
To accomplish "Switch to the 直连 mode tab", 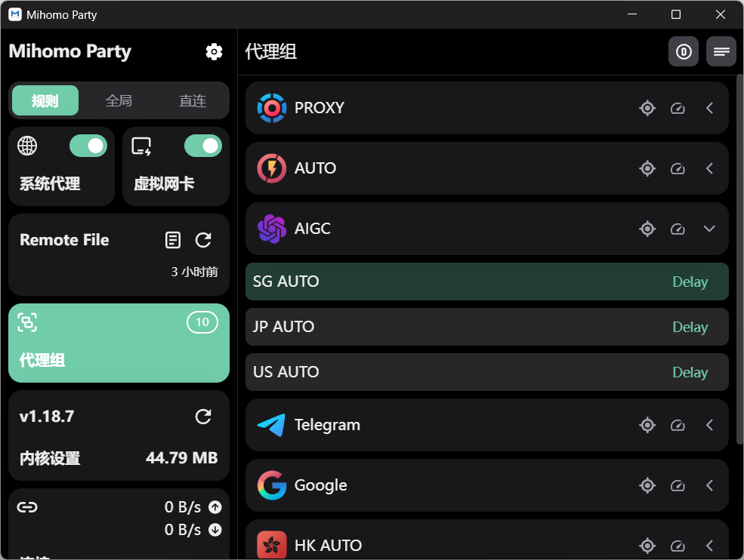I will pyautogui.click(x=193, y=100).
